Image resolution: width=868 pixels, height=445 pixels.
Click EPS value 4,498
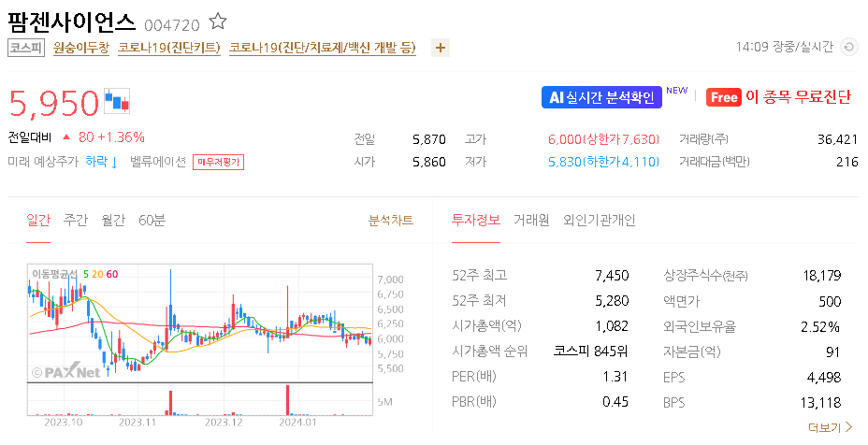click(824, 378)
